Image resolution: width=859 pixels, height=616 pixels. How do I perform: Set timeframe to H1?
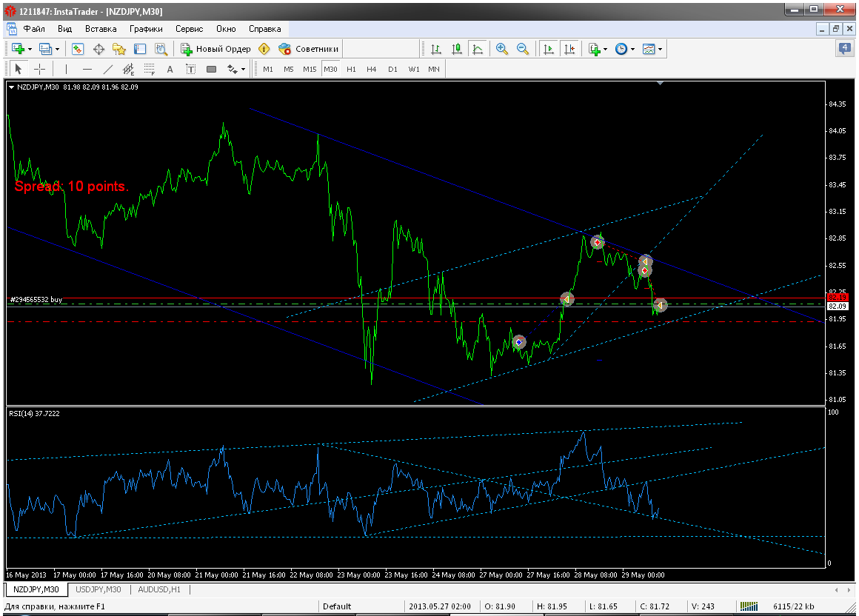pyautogui.click(x=351, y=69)
